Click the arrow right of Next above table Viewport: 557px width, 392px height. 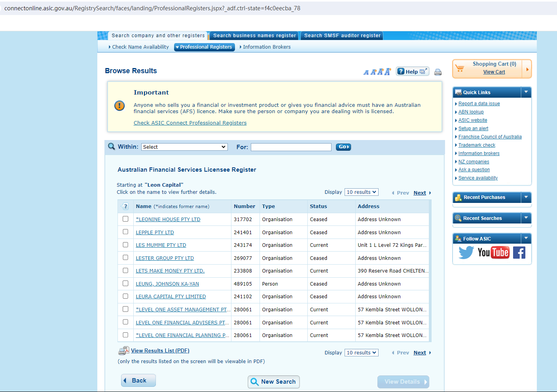(430, 193)
